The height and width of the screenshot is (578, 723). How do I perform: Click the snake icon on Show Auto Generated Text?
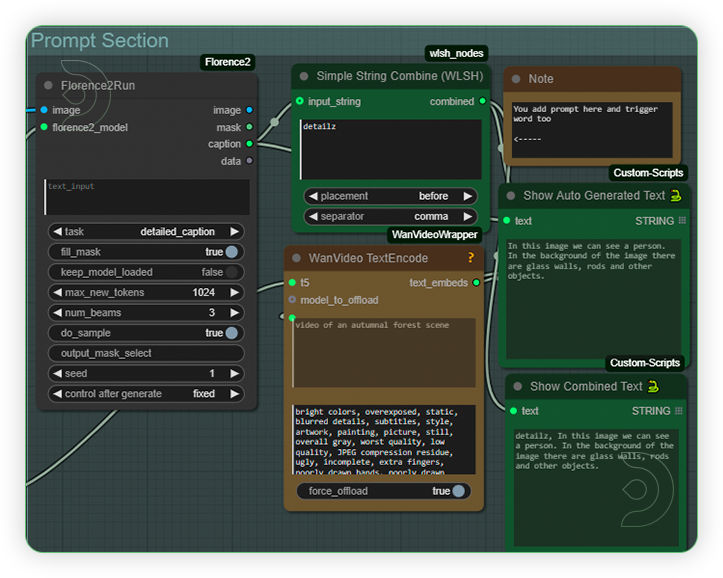(x=676, y=196)
